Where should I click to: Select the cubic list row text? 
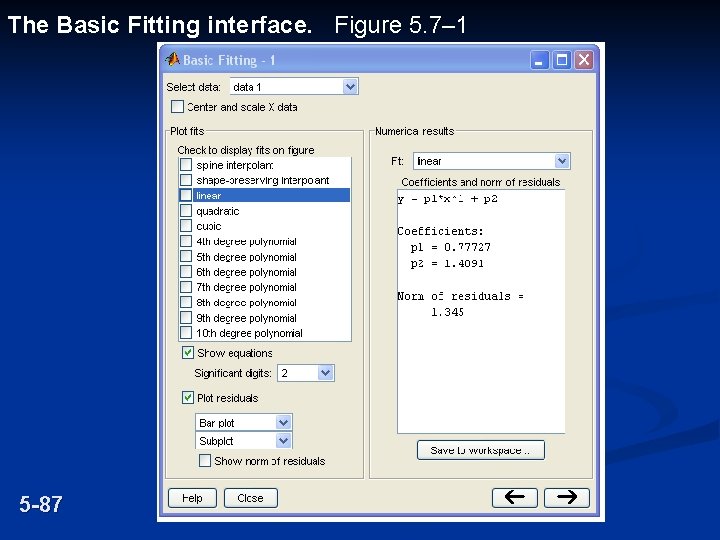209,226
